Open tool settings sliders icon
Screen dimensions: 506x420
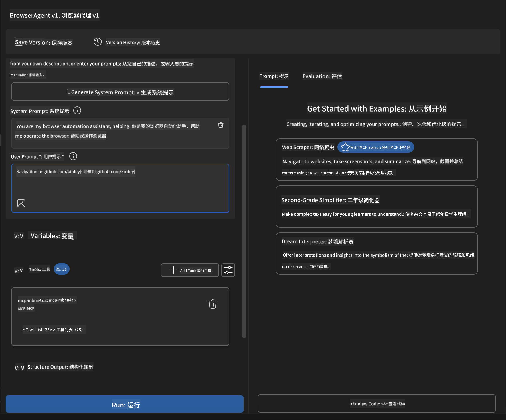click(x=228, y=270)
